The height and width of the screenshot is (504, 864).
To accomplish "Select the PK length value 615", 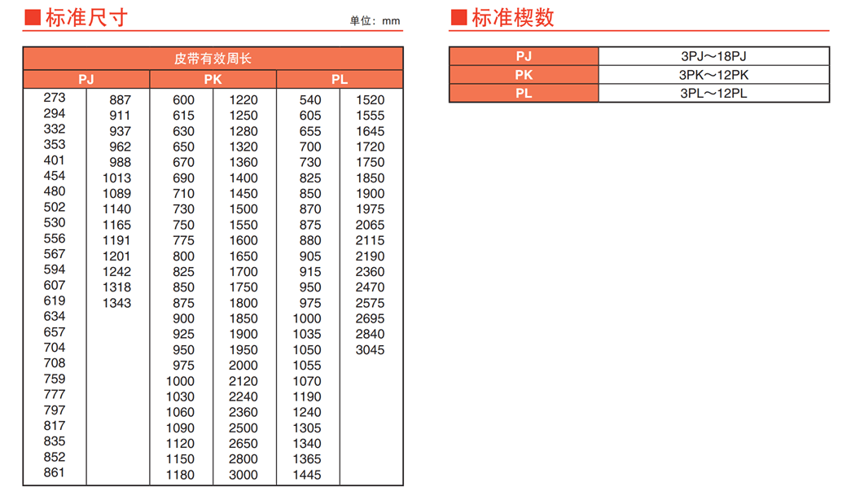I will click(183, 116).
